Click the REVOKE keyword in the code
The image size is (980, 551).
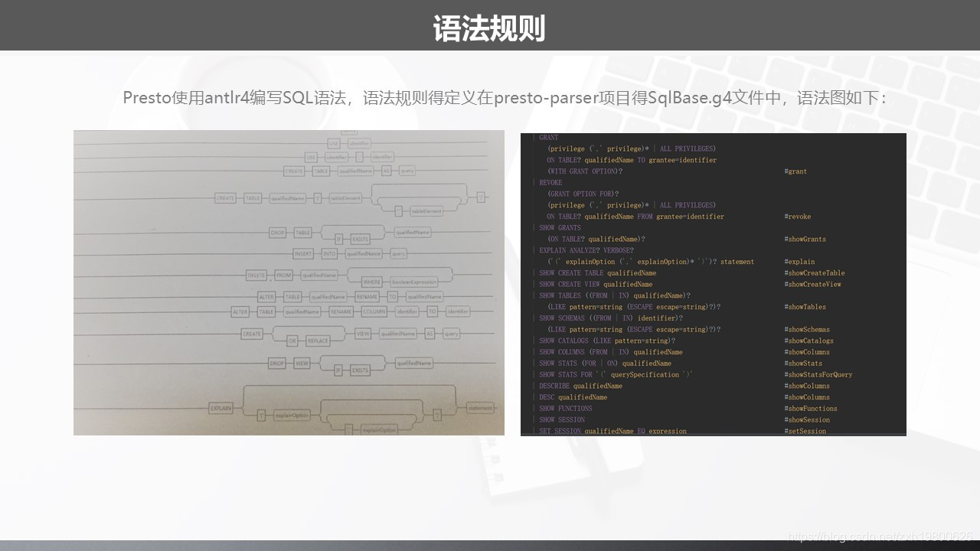click(550, 183)
